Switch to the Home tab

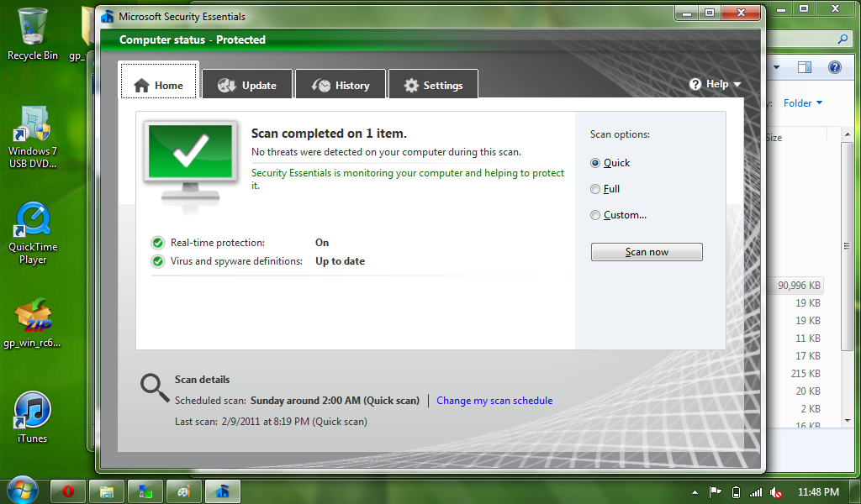point(158,80)
